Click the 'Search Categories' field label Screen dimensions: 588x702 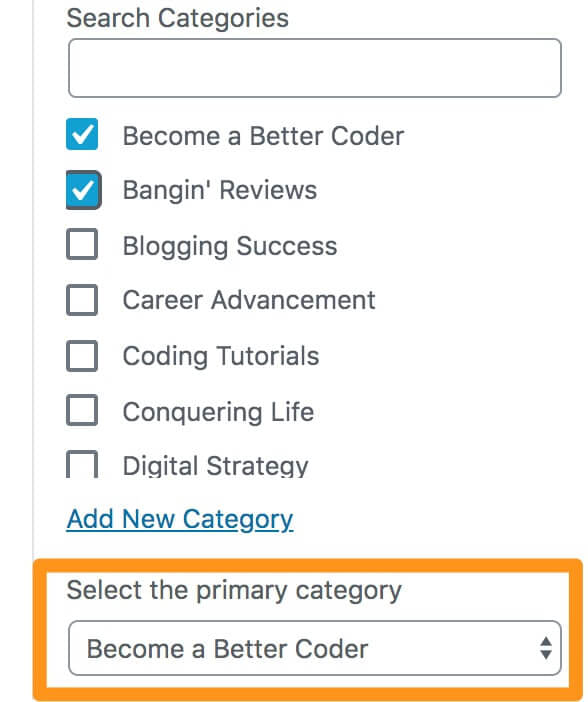(177, 18)
